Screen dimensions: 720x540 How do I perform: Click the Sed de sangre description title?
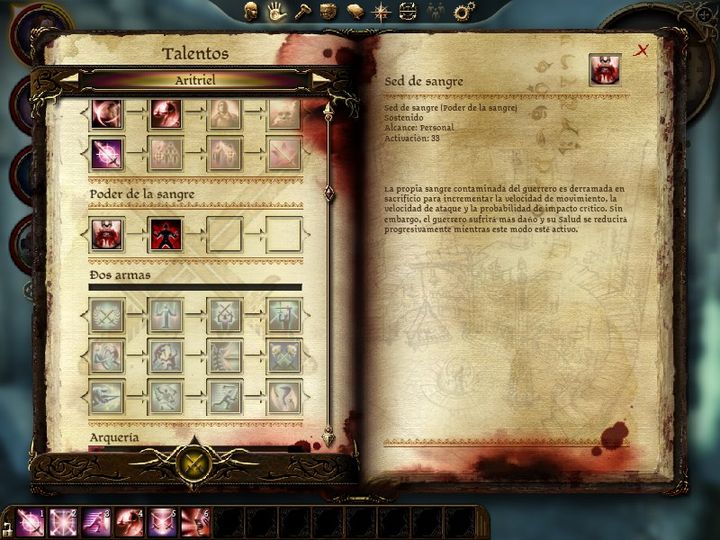point(424,82)
